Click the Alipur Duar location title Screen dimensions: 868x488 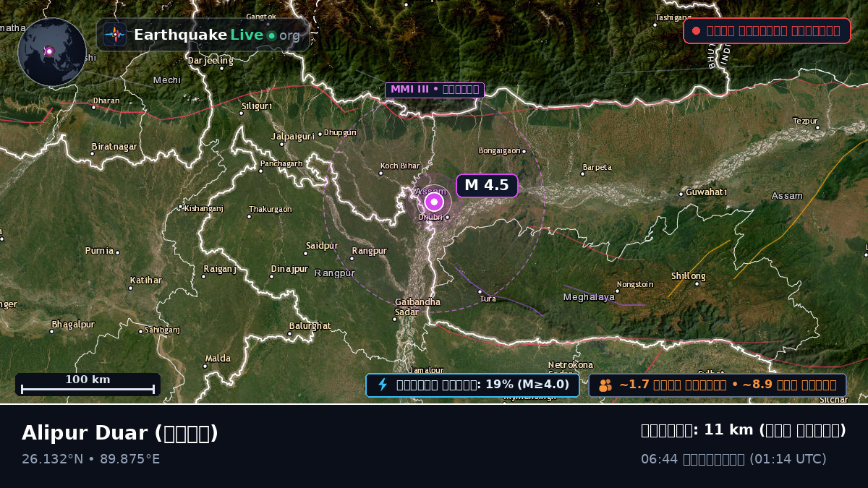tap(119, 433)
